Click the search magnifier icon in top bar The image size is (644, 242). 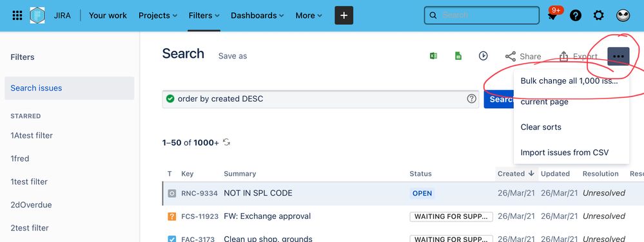pyautogui.click(x=433, y=15)
